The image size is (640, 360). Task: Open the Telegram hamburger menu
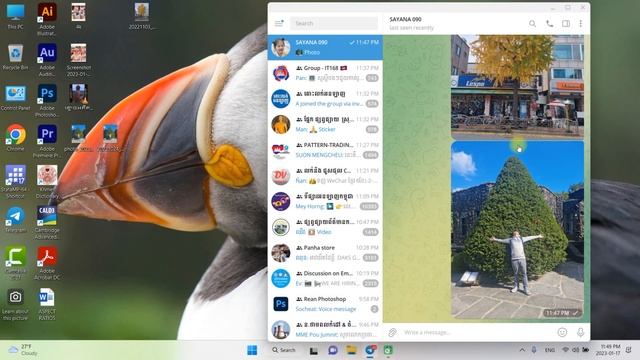tap(279, 23)
